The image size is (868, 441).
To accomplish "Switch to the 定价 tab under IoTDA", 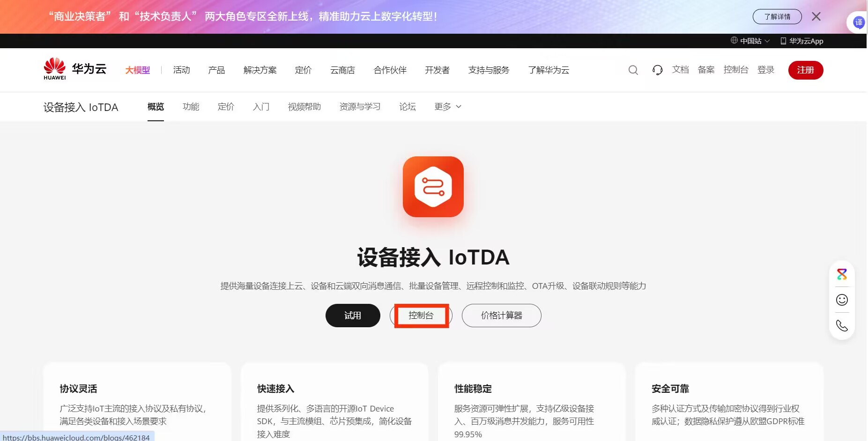I will (x=226, y=107).
